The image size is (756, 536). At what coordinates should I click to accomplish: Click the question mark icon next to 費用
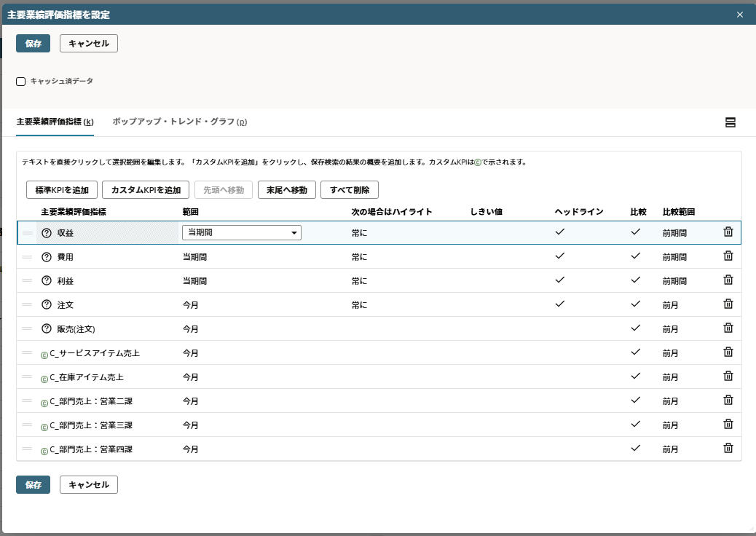(47, 257)
